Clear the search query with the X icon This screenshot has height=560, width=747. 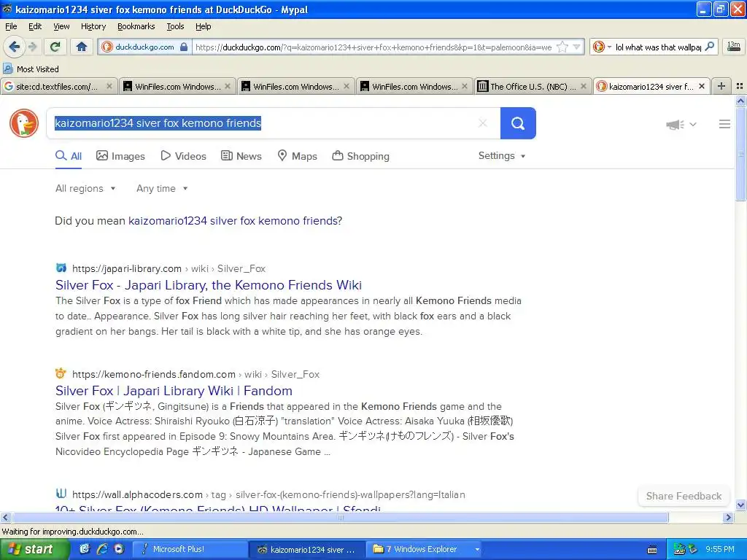[483, 122]
